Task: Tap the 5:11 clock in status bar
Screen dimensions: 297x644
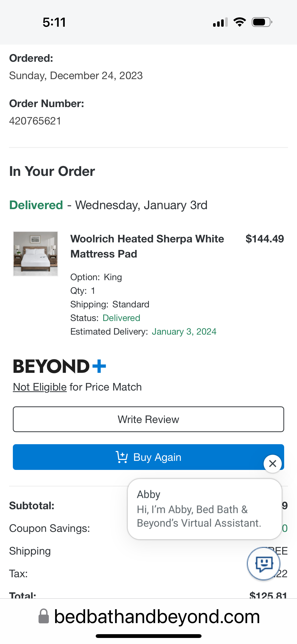Action: pos(54,22)
